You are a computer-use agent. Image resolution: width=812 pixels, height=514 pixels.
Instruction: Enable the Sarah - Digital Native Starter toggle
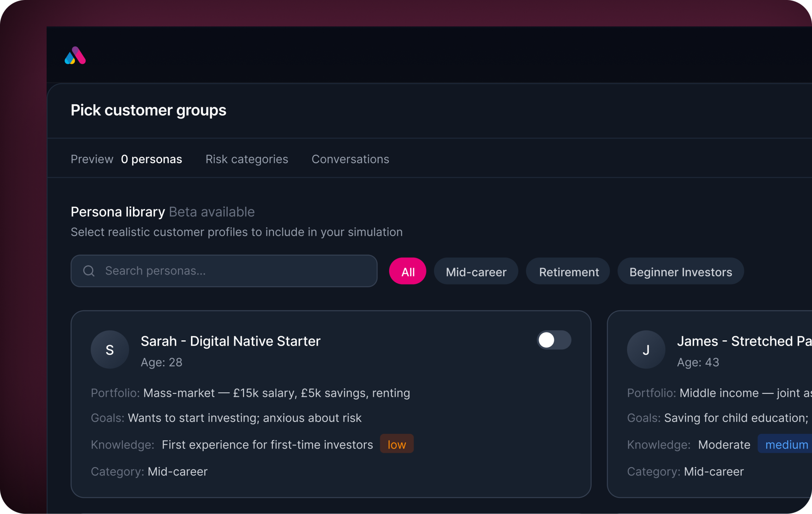tap(554, 340)
